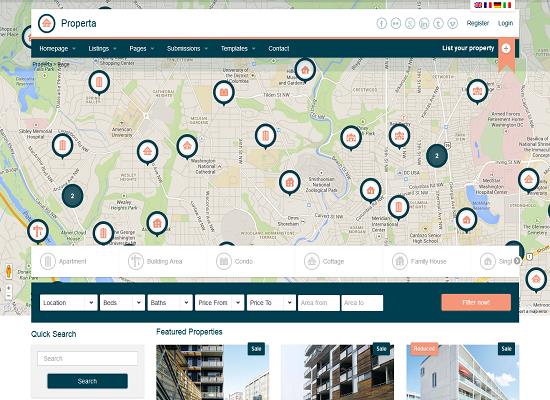Click the Properta house logo icon
The image size is (550, 400).
(47, 24)
